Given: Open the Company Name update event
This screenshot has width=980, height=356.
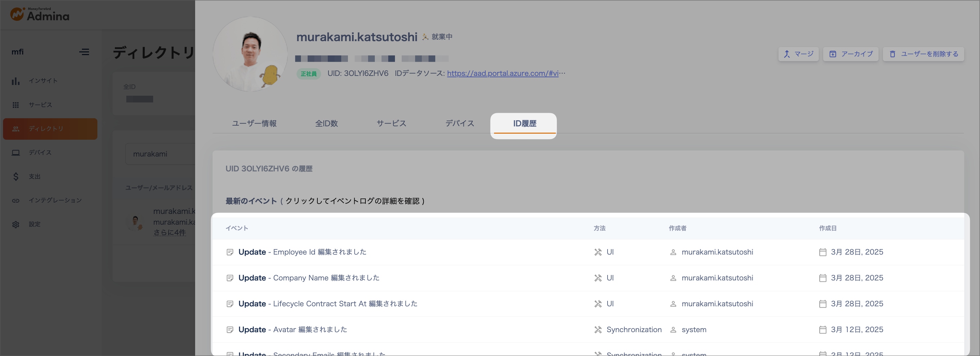Looking at the screenshot, I should point(588,278).
